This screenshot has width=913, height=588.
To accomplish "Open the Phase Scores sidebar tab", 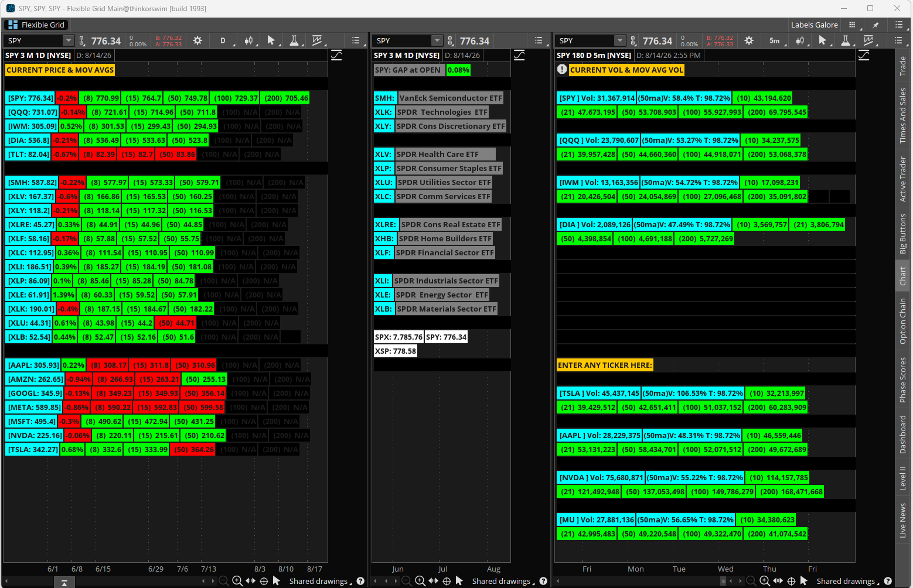I will point(902,380).
